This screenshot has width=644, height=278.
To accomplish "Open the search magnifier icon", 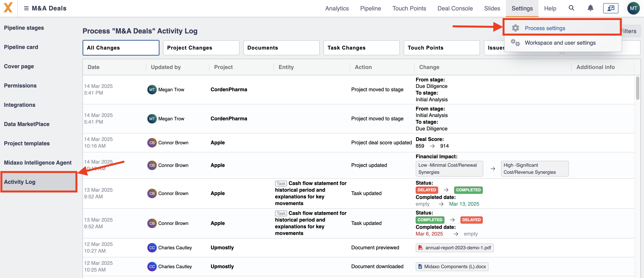I will pyautogui.click(x=571, y=8).
